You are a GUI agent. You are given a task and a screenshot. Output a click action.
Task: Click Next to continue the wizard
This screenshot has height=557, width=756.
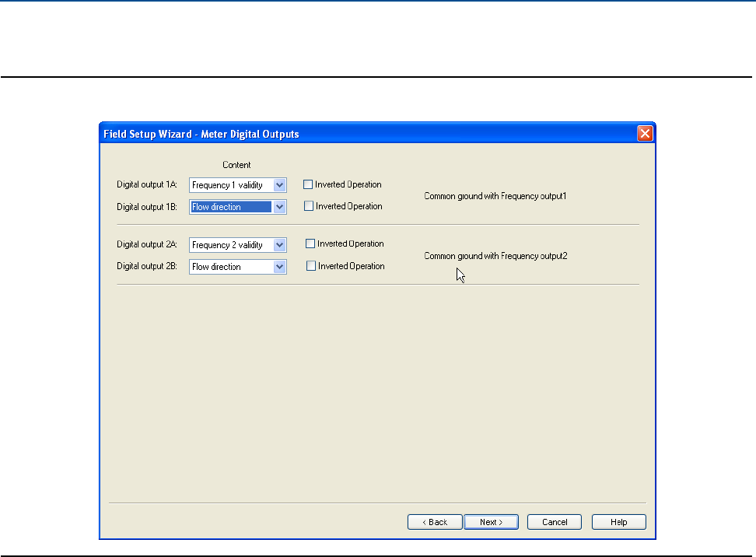[x=491, y=522]
